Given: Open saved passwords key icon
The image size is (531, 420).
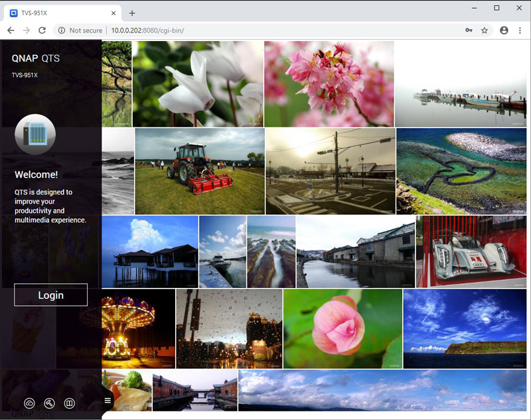Looking at the screenshot, I should 469,31.
